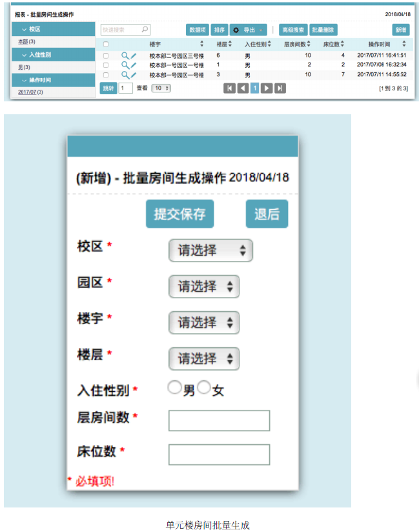Open the 校区 dropdown in the form
This screenshot has height=532, width=419.
click(x=210, y=251)
